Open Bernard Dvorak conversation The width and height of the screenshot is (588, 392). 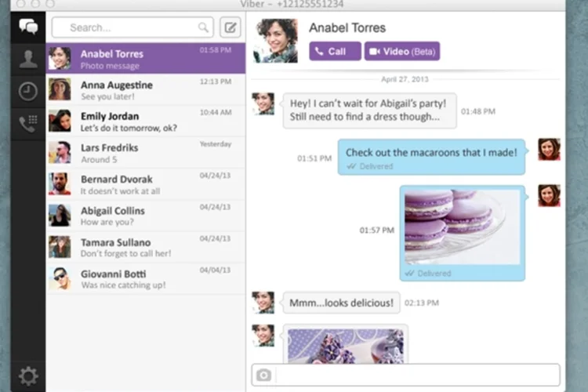146,184
